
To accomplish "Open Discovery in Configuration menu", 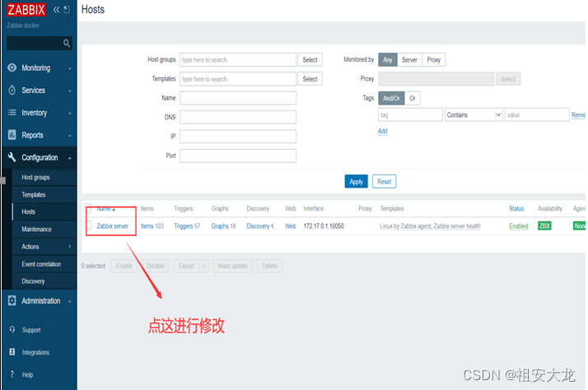I will (33, 281).
